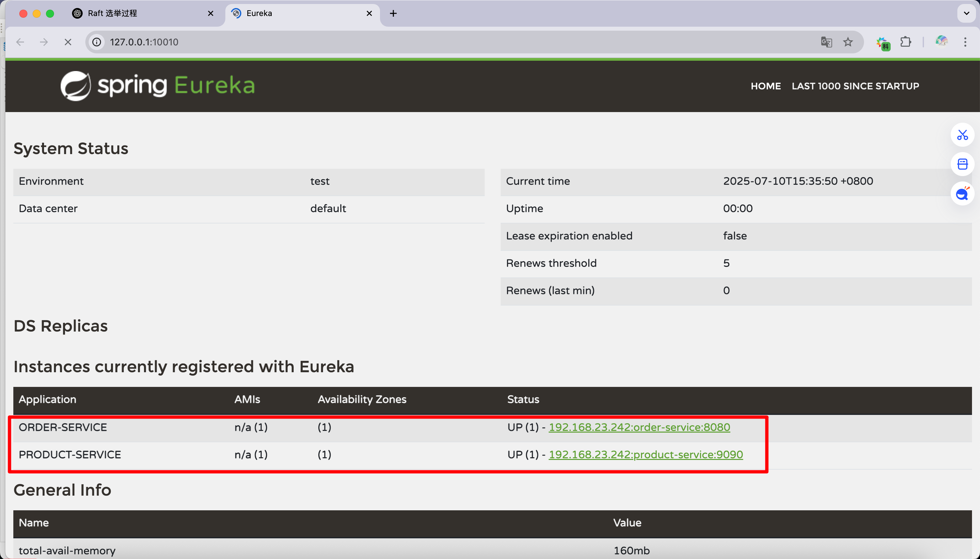Click the DS Replicas heading
The width and height of the screenshot is (980, 559).
(61, 326)
